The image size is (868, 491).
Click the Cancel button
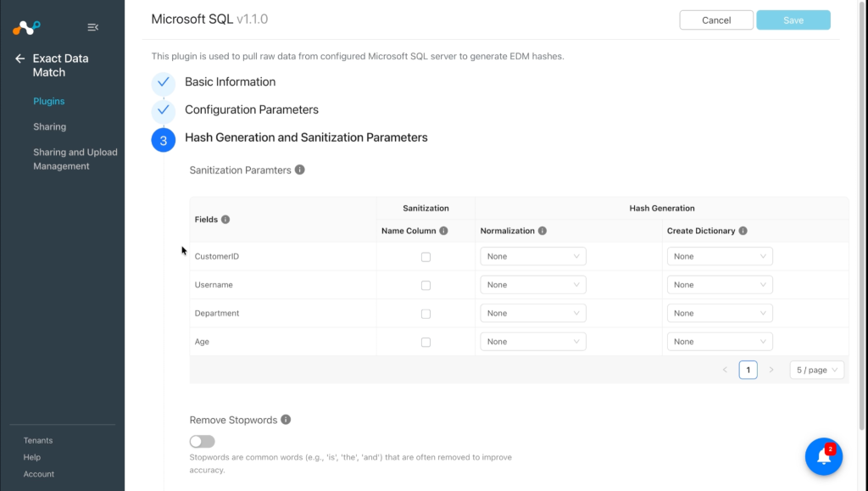tap(716, 20)
